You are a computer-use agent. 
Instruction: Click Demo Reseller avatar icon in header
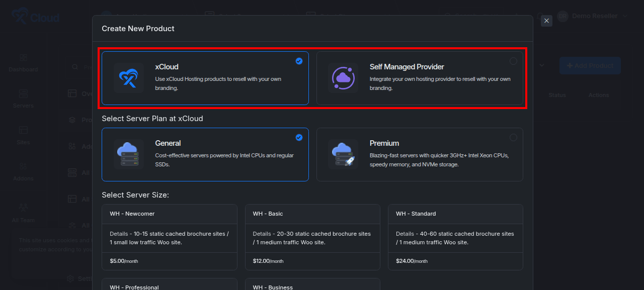pyautogui.click(x=562, y=16)
